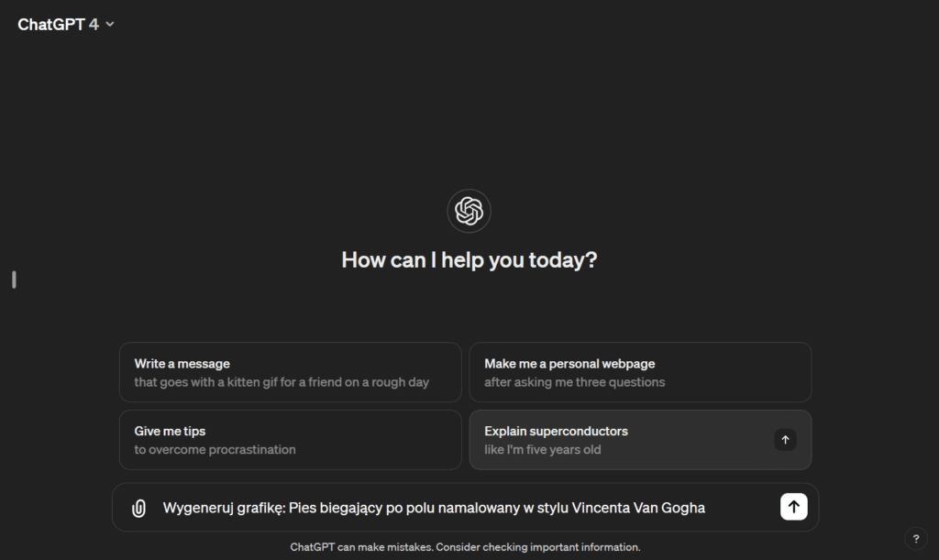Choose the 'Make me a personal webpage' suggestion
This screenshot has width=939, height=560.
(640, 372)
